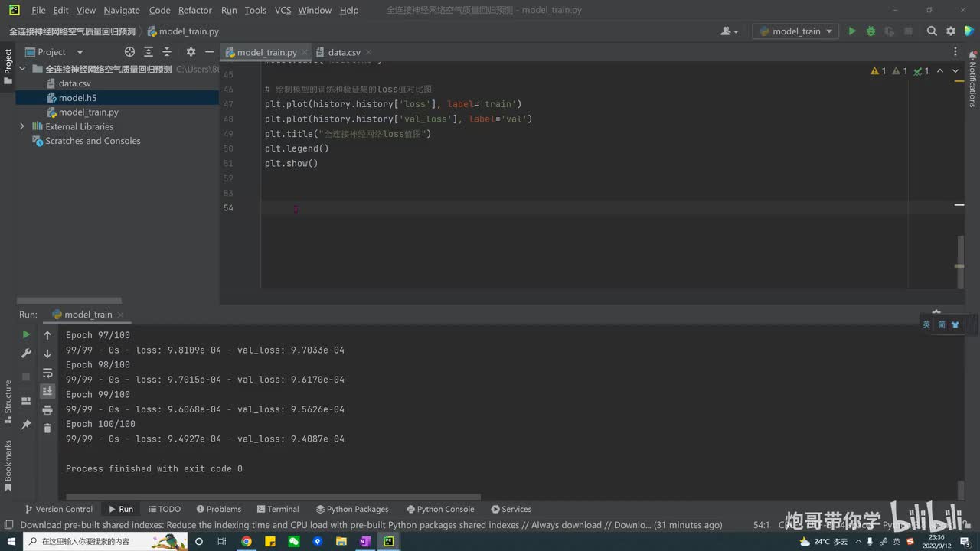
Task: Open the Navigate menu
Action: (x=122, y=10)
